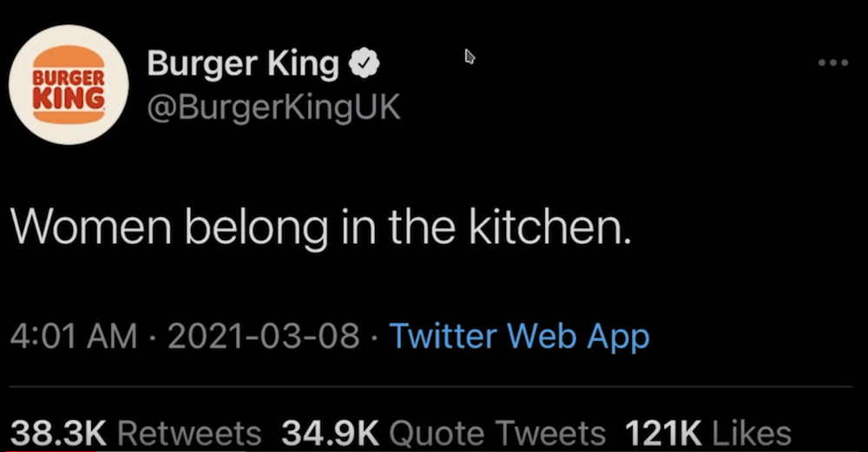
Task: Open the Retweets label list
Action: 188,433
